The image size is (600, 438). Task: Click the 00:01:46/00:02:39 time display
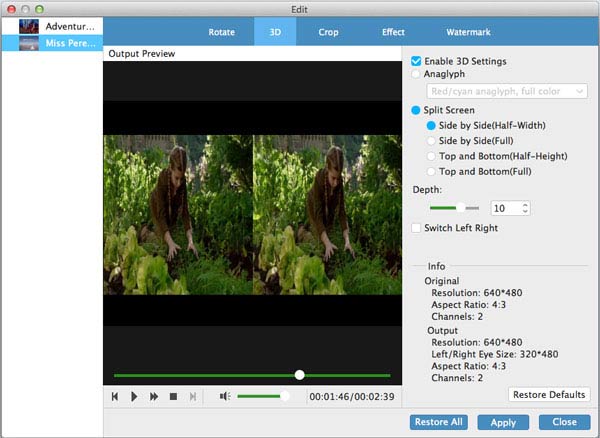click(352, 397)
